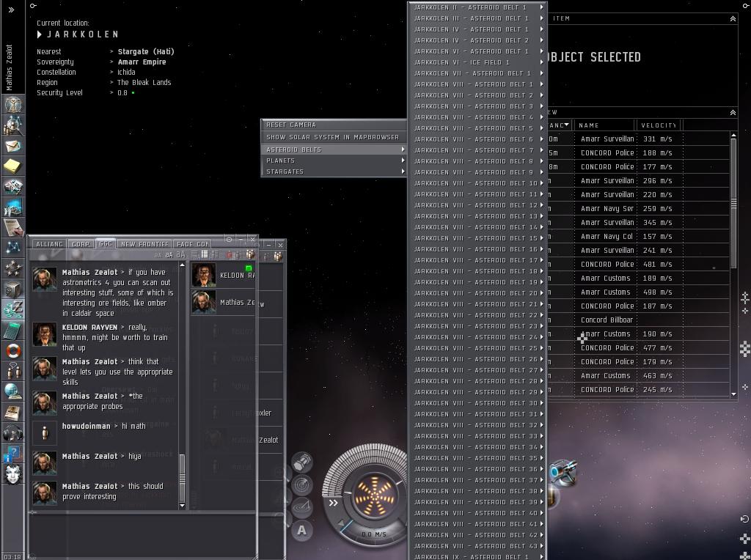
Task: Expand Jarkkolen VIII - Asteroid Belt 10 submenu
Action: point(478,183)
